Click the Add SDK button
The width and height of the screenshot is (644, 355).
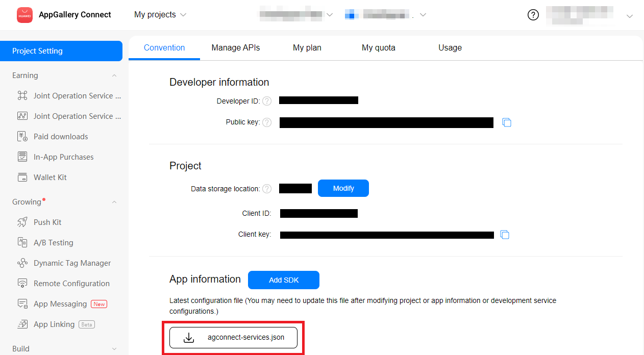[283, 280]
